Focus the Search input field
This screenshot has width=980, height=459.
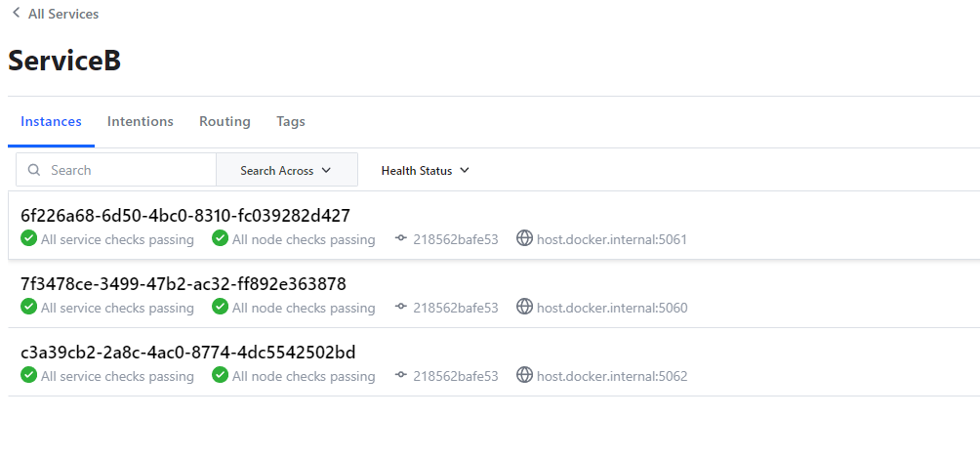click(127, 170)
